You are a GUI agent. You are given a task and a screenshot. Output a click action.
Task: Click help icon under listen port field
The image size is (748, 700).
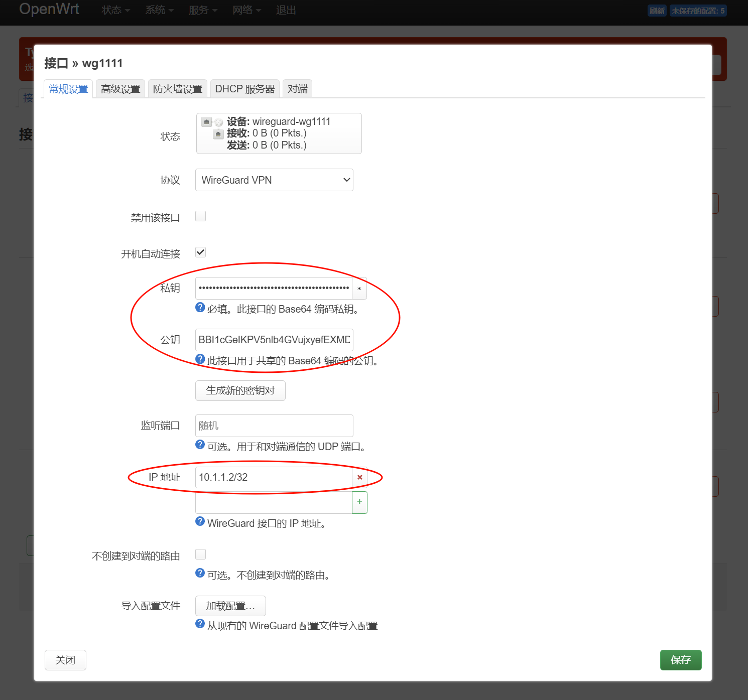pos(200,445)
